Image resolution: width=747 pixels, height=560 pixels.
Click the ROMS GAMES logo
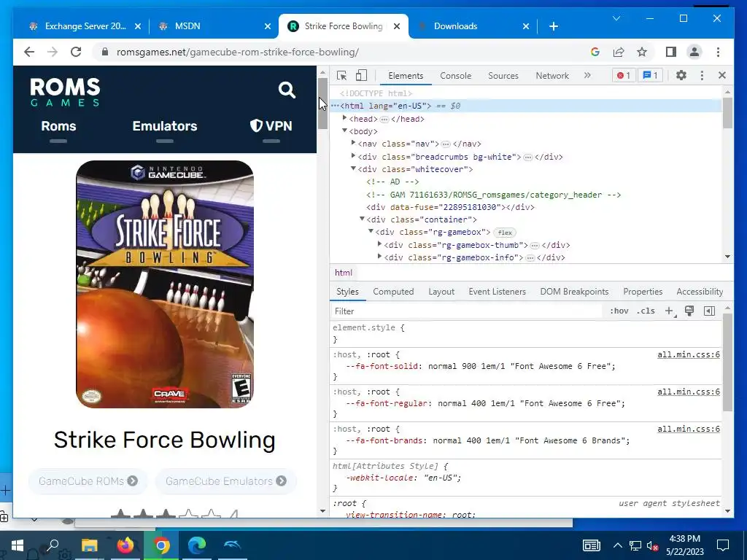pyautogui.click(x=65, y=92)
